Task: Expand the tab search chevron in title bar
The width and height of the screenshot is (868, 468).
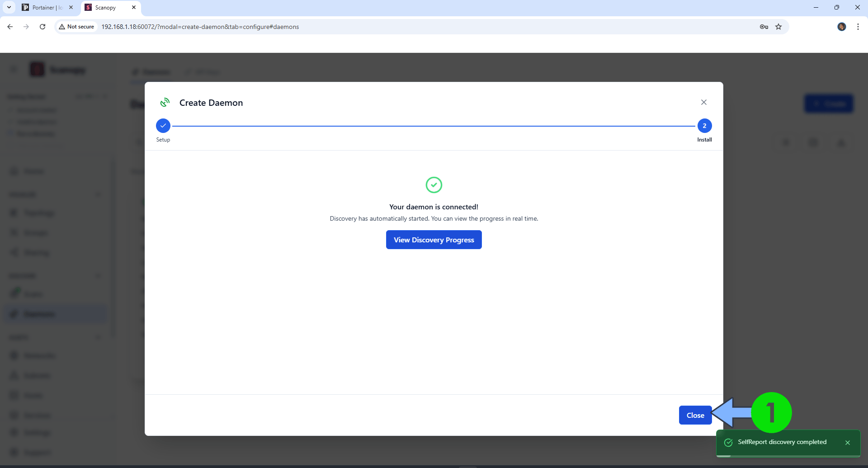Action: (x=9, y=7)
